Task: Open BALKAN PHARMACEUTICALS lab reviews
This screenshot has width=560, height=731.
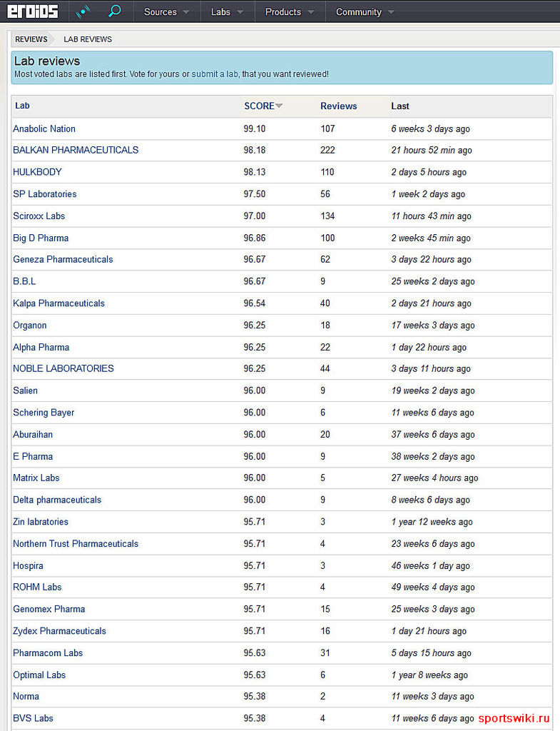Action: 76,150
